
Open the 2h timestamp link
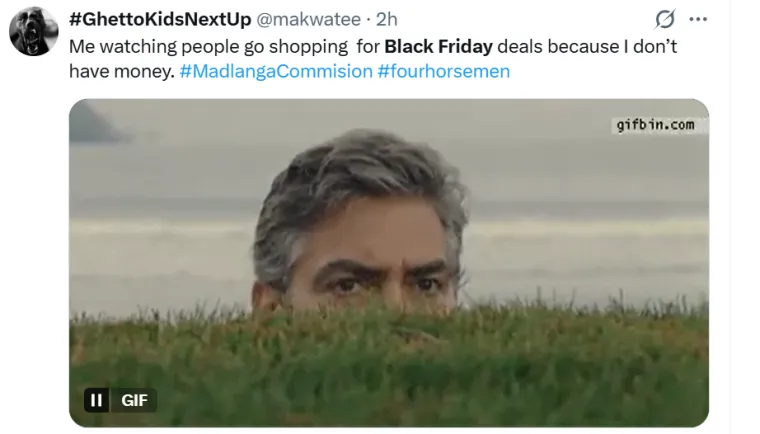pos(386,19)
